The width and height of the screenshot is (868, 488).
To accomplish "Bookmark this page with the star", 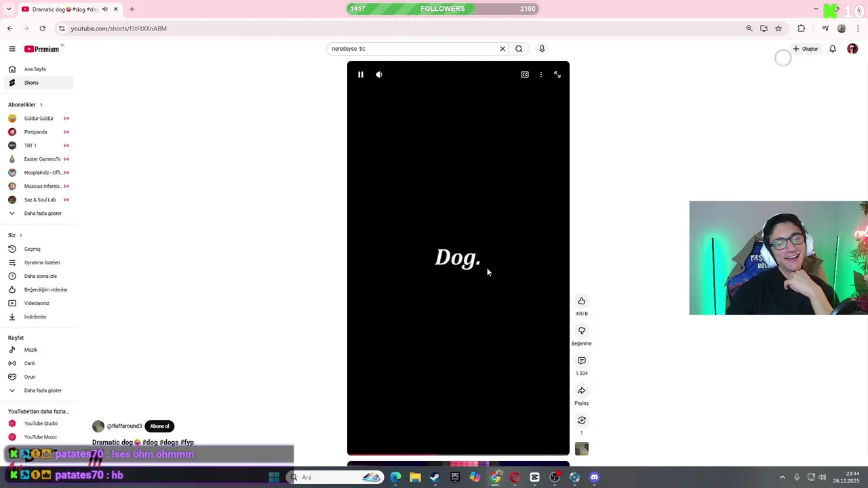I will pyautogui.click(x=778, y=28).
